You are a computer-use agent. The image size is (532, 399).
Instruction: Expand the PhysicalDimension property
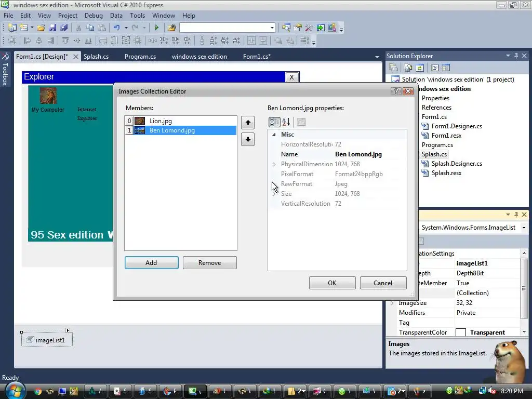pos(274,164)
